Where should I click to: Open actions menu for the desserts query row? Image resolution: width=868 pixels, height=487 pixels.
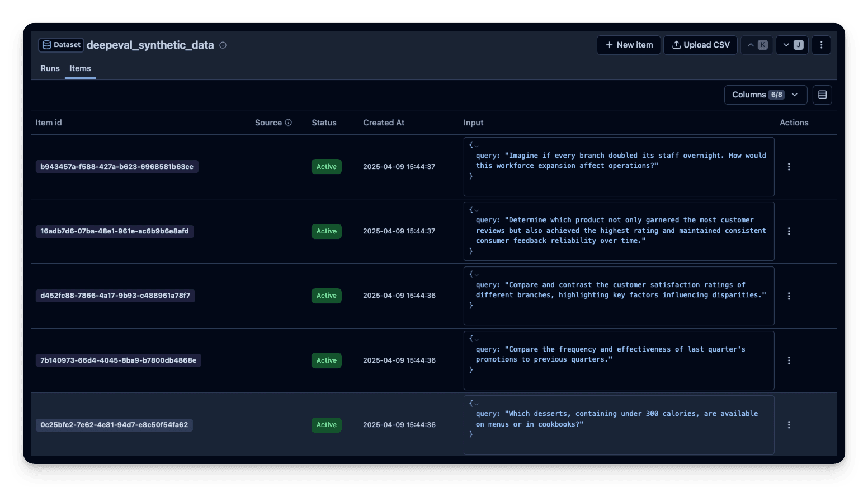[x=789, y=425]
